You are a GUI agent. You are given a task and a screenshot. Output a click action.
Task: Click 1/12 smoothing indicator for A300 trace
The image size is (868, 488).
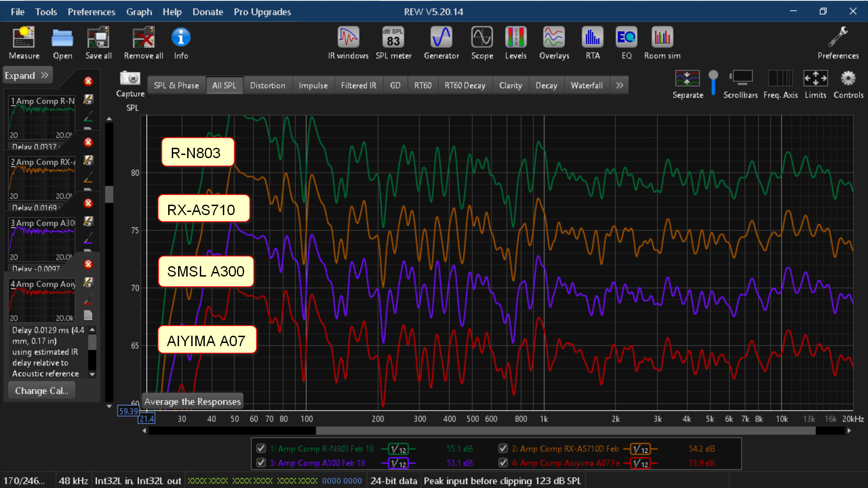[398, 463]
